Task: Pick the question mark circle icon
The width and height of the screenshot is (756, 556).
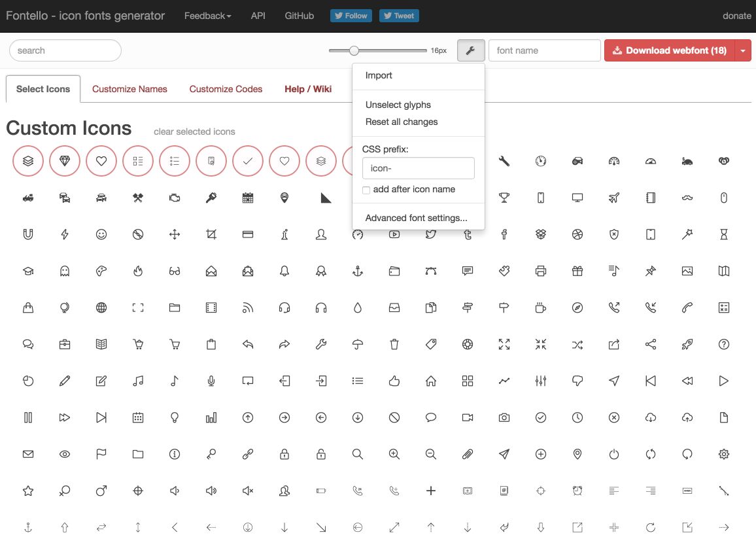Action: click(x=724, y=344)
